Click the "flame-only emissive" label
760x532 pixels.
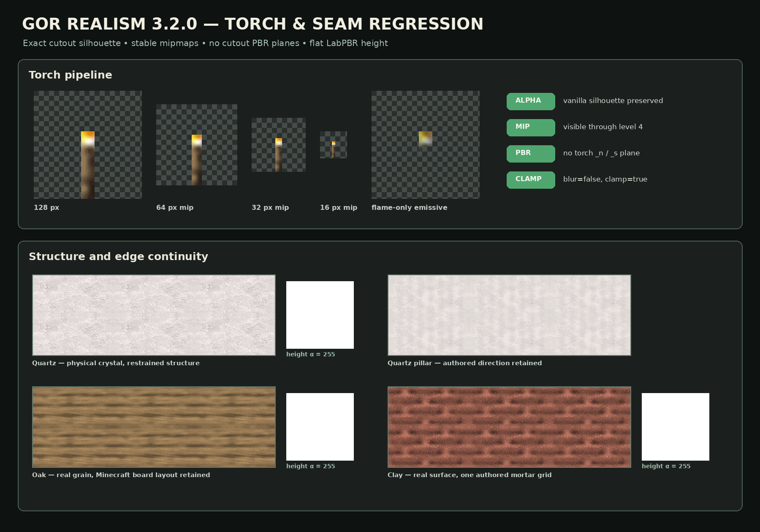click(409, 207)
